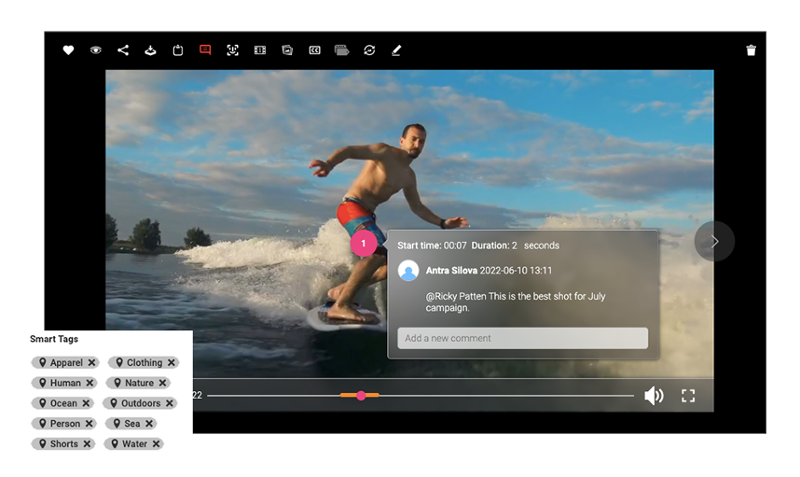Click the download icon in toolbar

pos(150,50)
